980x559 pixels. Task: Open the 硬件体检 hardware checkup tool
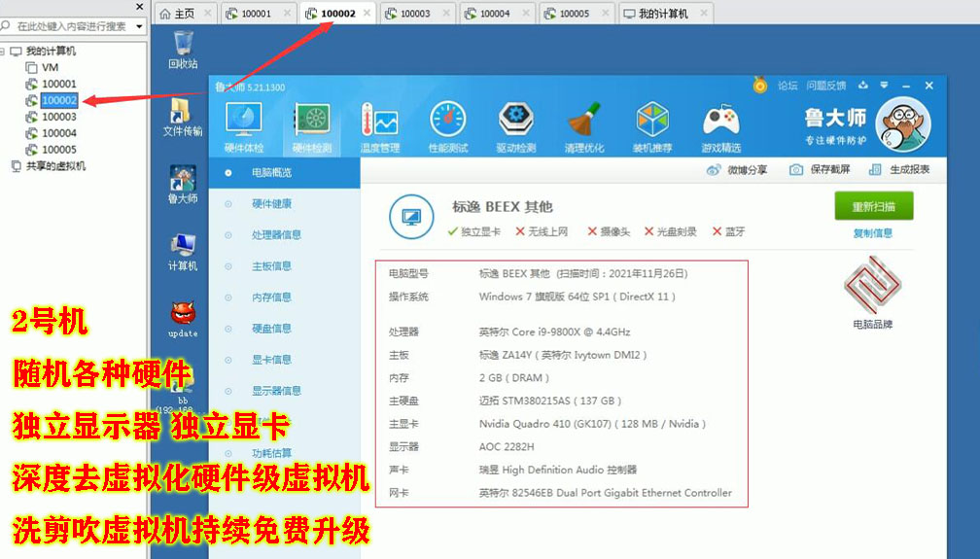coord(244,127)
